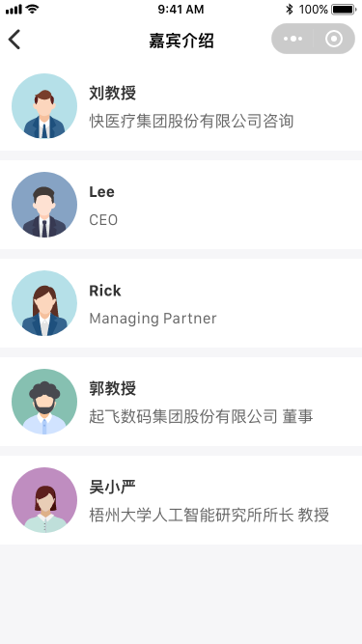Tap 郭教授's bearded avatar icon
The height and width of the screenshot is (644, 362).
[44, 402]
